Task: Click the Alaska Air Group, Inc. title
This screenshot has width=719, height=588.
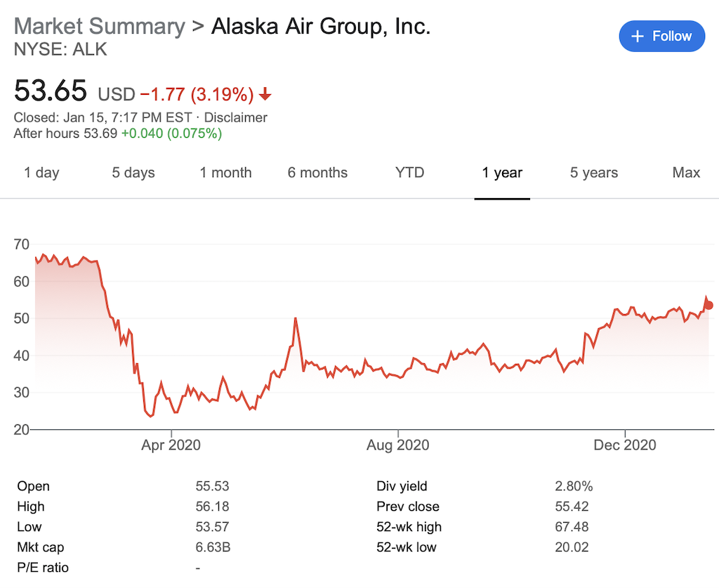Action: [321, 26]
